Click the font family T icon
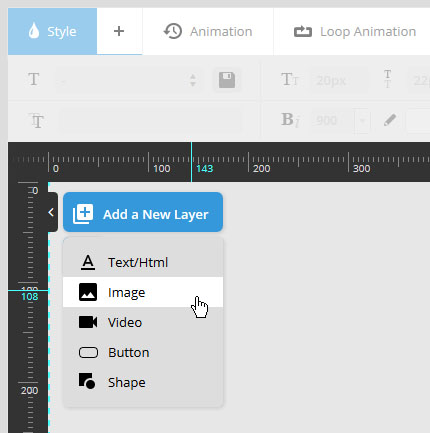Screen dimensions: 430x433 click(36, 121)
